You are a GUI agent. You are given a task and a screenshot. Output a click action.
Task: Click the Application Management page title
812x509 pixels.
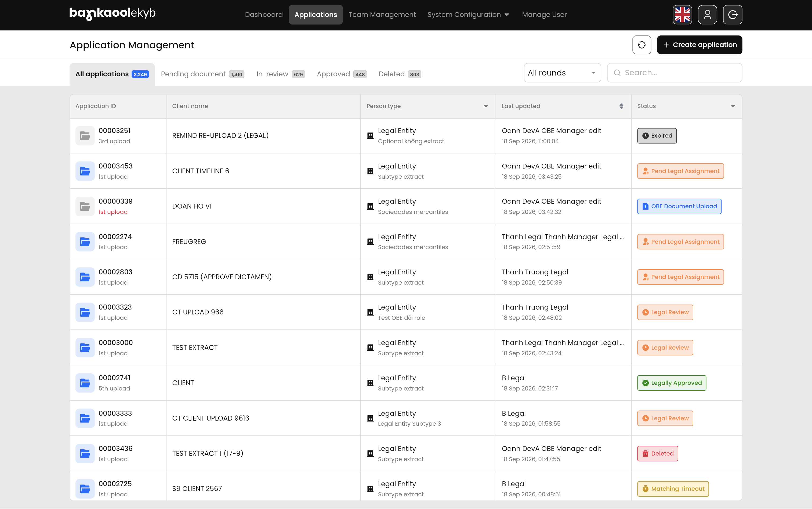132,45
